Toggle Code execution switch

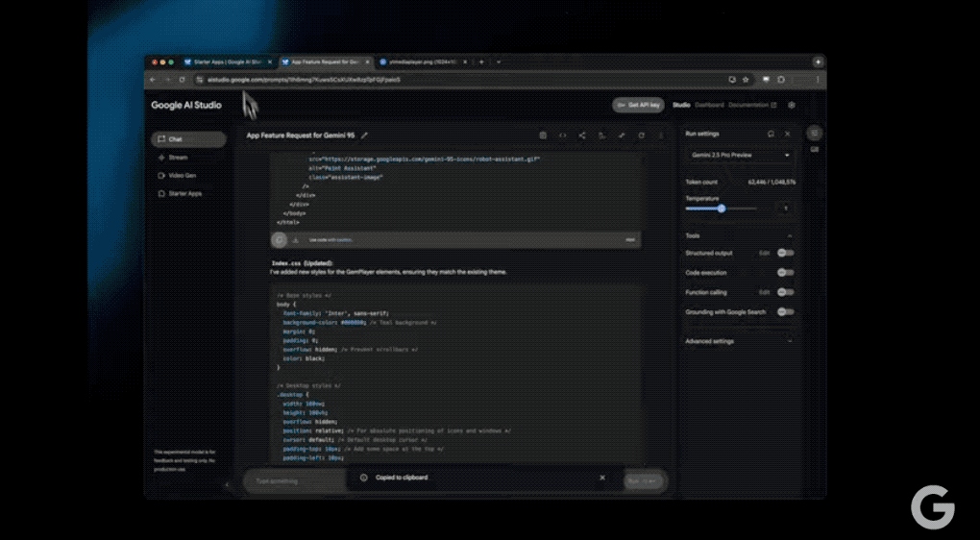click(x=786, y=273)
